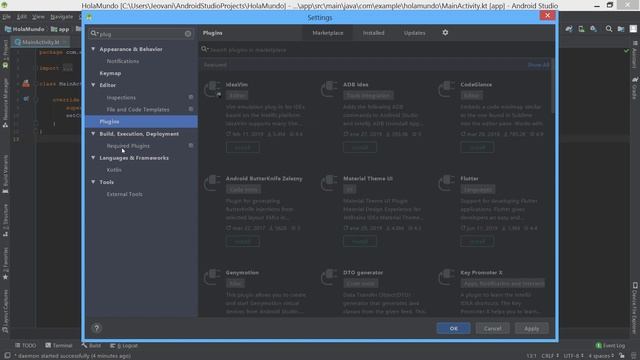Switch to the Installed tab
Viewport: 640px width, 360px height.
point(373,33)
